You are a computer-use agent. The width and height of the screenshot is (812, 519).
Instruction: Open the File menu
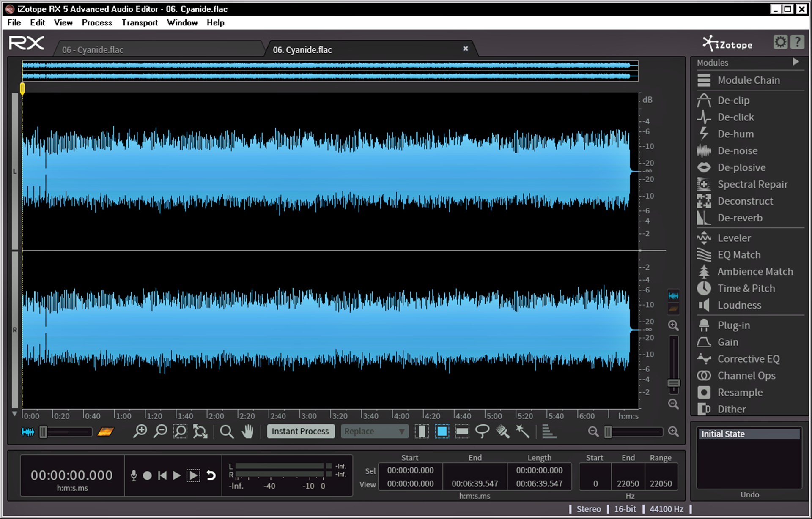click(14, 23)
